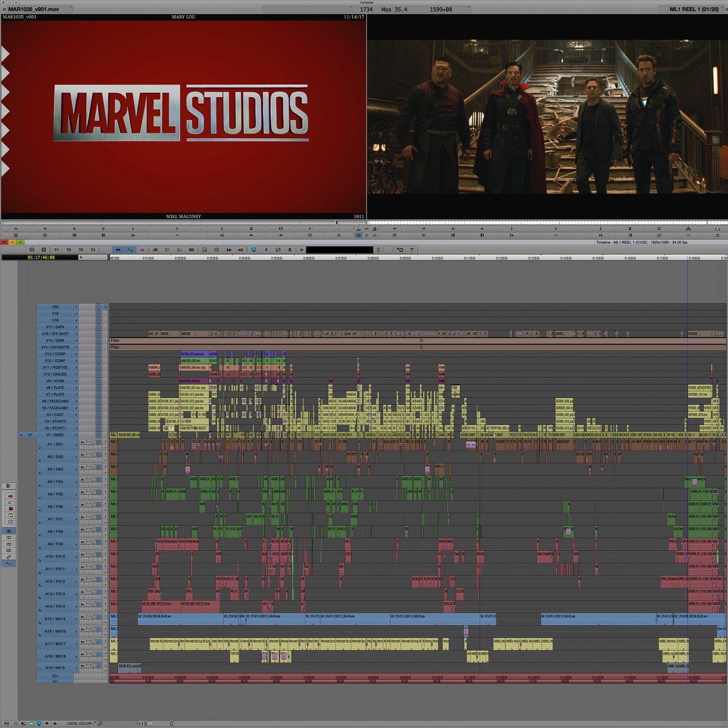Open LOCAL COLOR timeline view dropdown

82,723
